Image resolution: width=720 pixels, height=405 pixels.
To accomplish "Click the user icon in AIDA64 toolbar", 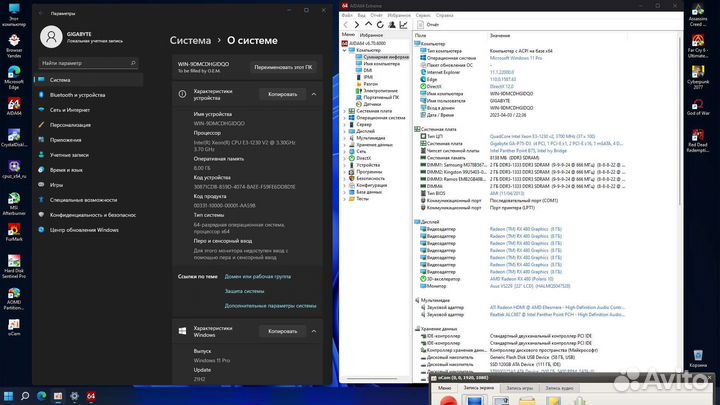I will [392, 25].
